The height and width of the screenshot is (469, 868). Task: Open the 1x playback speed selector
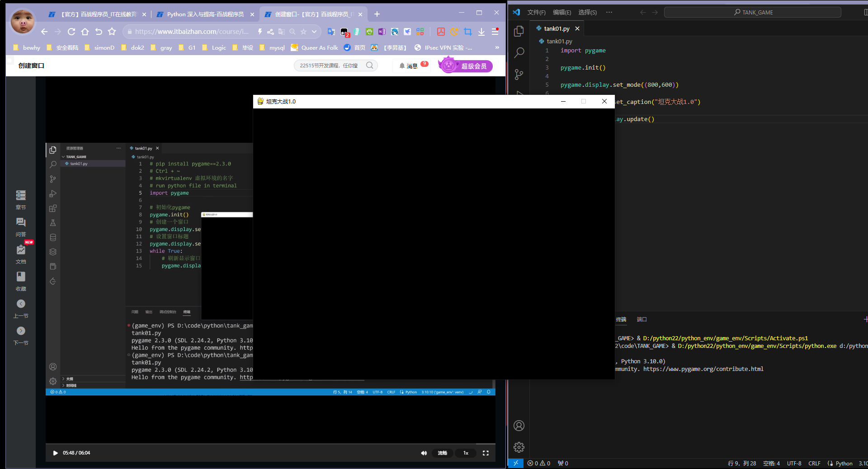(466, 453)
